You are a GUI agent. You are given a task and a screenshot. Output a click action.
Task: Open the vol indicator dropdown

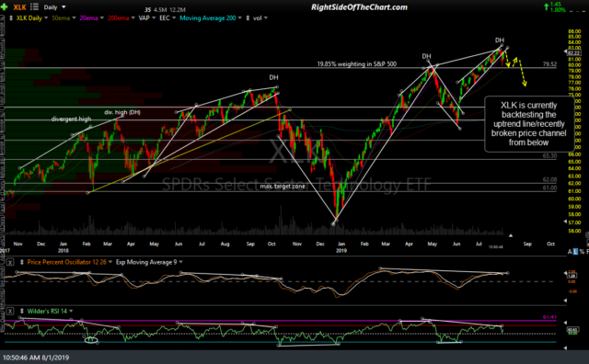[x=266, y=18]
